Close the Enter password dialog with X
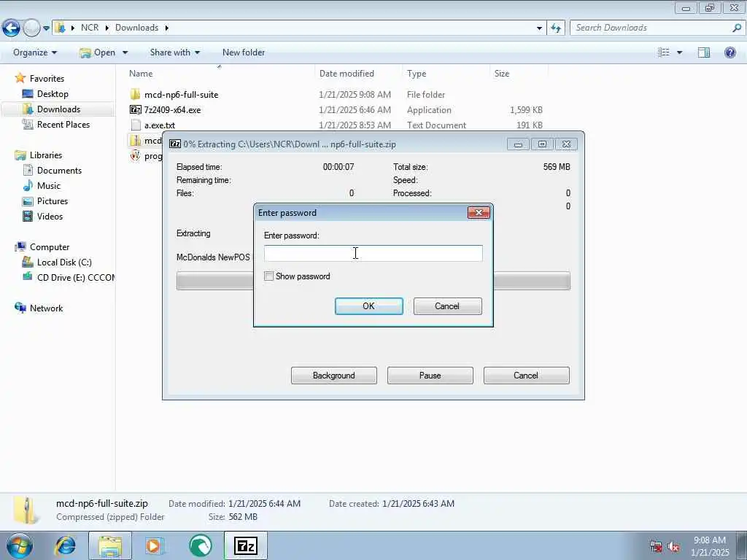Viewport: 747px width, 560px height. click(x=479, y=212)
